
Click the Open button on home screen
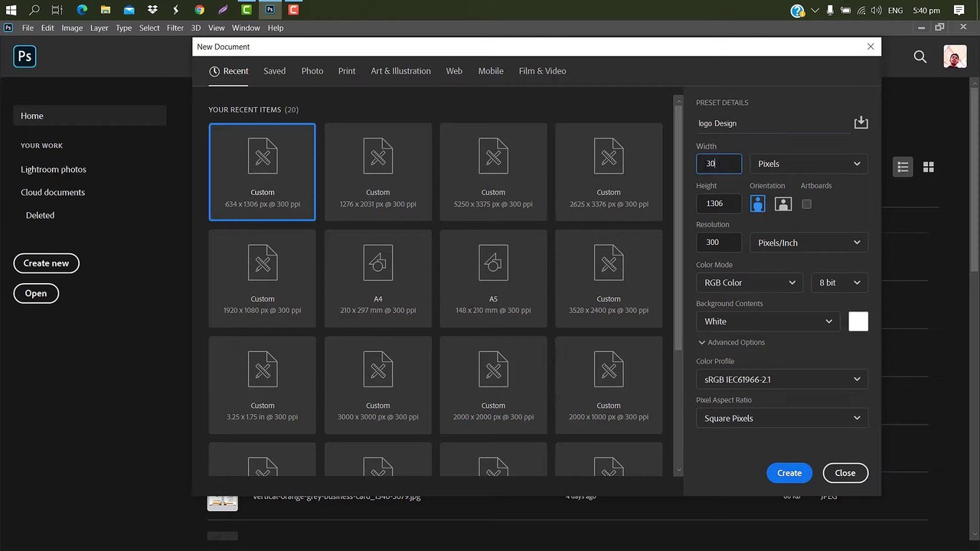click(x=35, y=293)
